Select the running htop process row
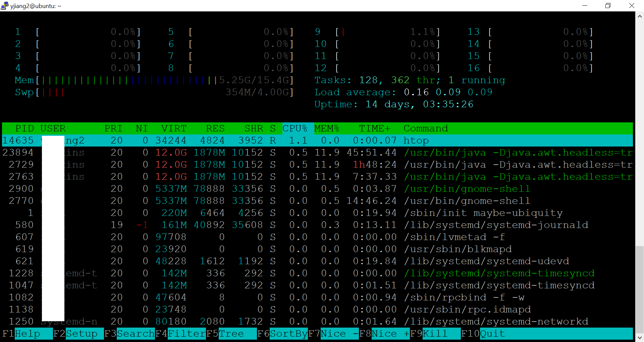Image resolution: width=644 pixels, height=342 pixels. coord(235,140)
